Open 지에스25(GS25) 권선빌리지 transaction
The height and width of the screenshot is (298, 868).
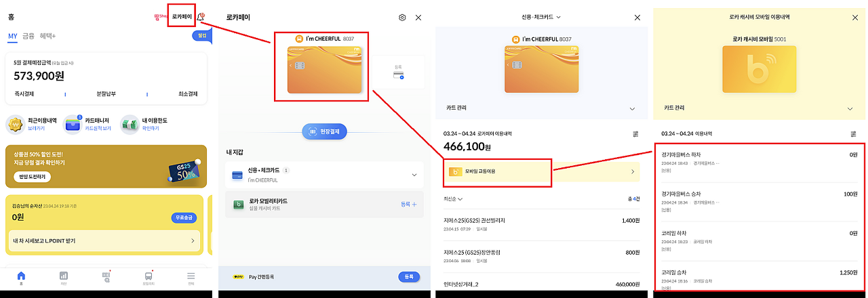[540, 223]
